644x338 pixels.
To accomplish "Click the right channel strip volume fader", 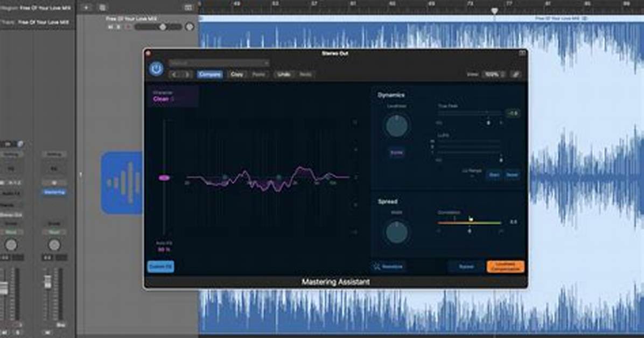I will [x=47, y=281].
